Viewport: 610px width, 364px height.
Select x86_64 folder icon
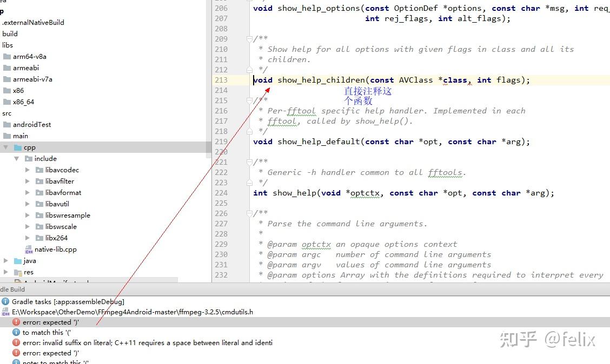coord(7,102)
